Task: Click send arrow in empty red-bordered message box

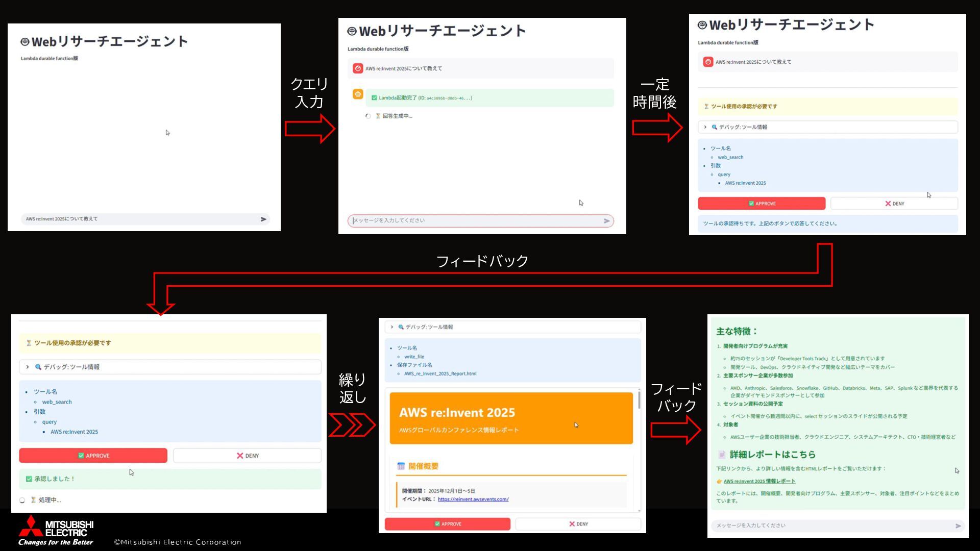Action: pos(606,221)
